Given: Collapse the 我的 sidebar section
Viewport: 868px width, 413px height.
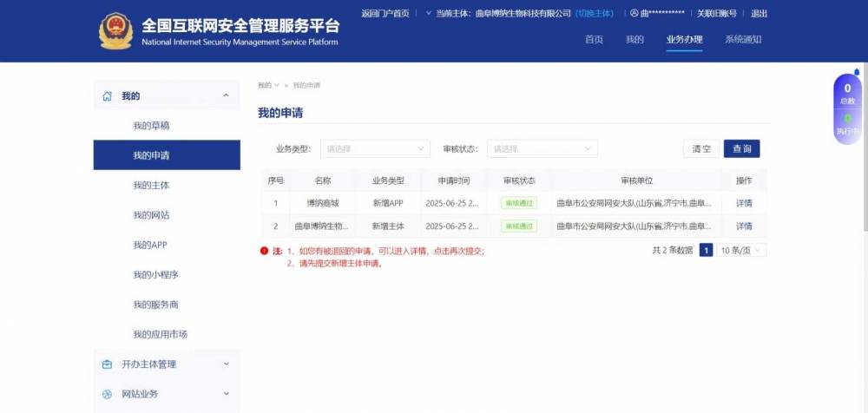Looking at the screenshot, I should click(226, 96).
